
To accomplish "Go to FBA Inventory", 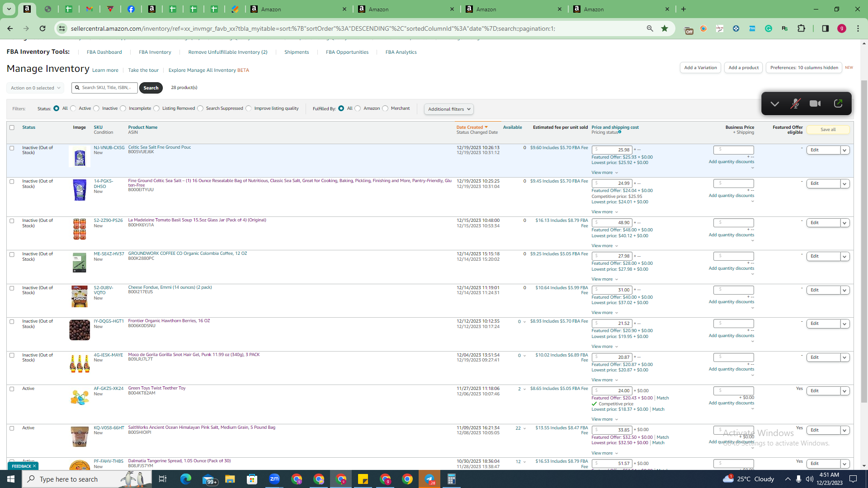I will click(x=155, y=52).
